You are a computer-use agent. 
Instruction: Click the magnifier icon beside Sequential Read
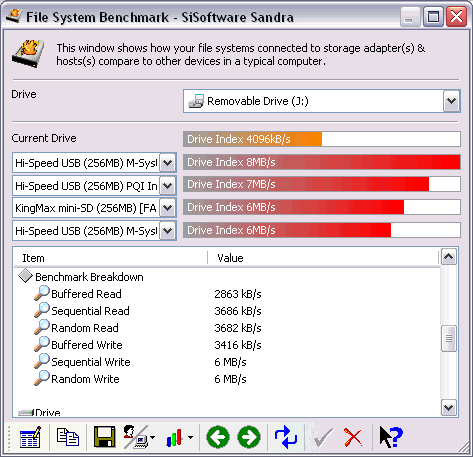[42, 310]
